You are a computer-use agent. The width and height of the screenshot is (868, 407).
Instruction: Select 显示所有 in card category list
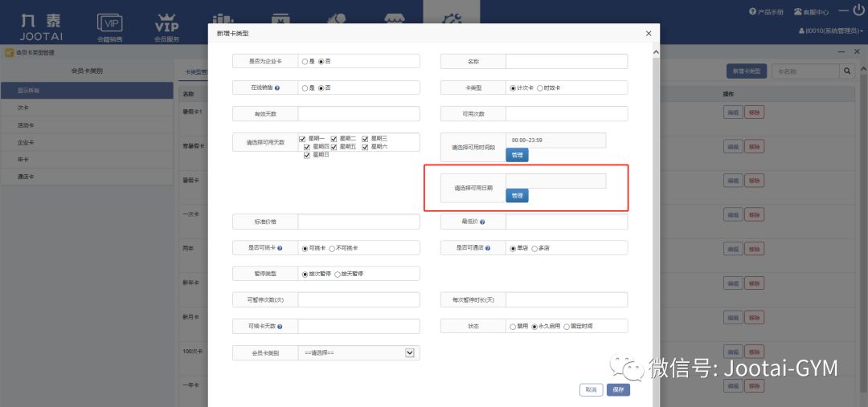[x=87, y=91]
